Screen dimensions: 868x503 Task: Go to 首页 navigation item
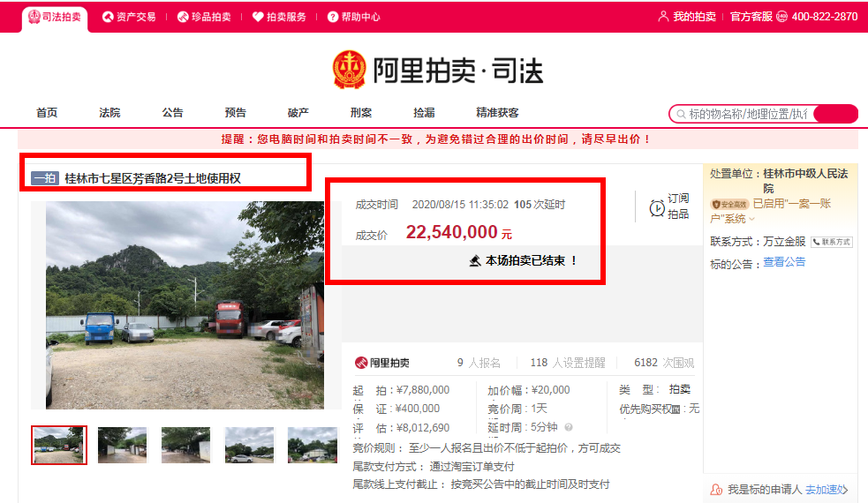tap(47, 113)
